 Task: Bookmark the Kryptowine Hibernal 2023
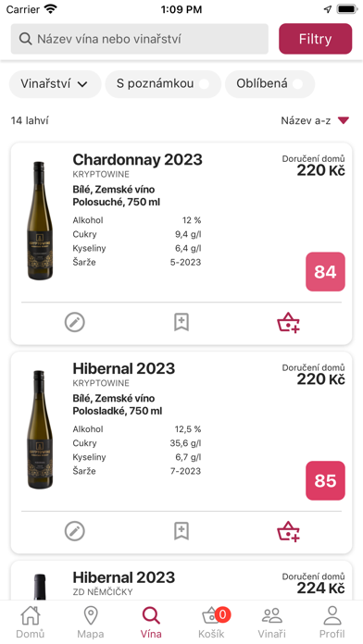[181, 531]
